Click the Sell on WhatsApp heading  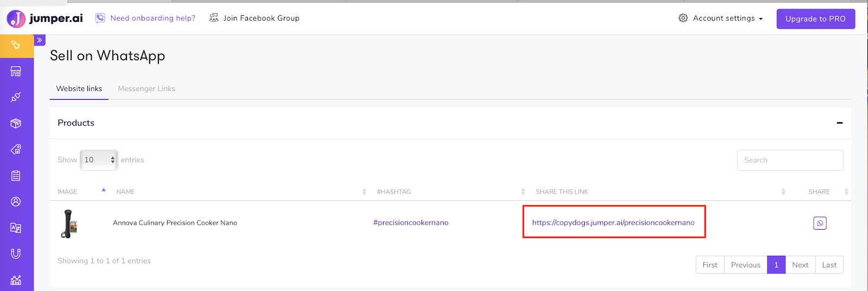[107, 56]
